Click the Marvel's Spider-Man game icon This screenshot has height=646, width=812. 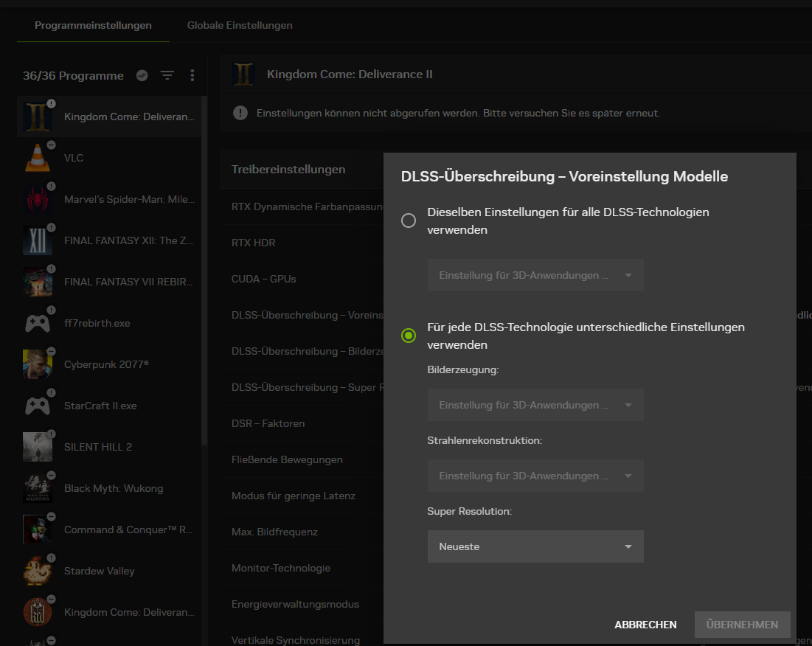tap(37, 199)
